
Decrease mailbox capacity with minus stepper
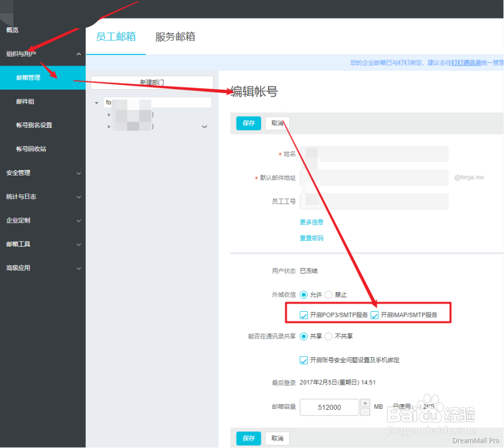(x=365, y=412)
